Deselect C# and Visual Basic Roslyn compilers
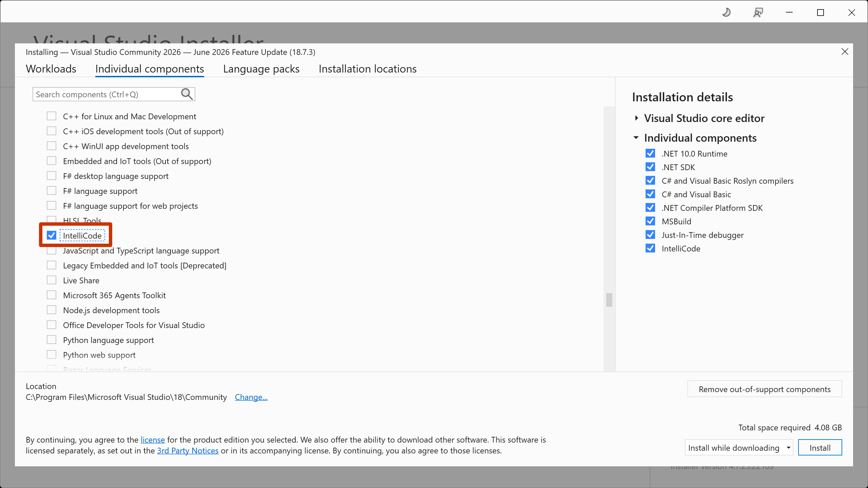The image size is (868, 488). pyautogui.click(x=650, y=181)
